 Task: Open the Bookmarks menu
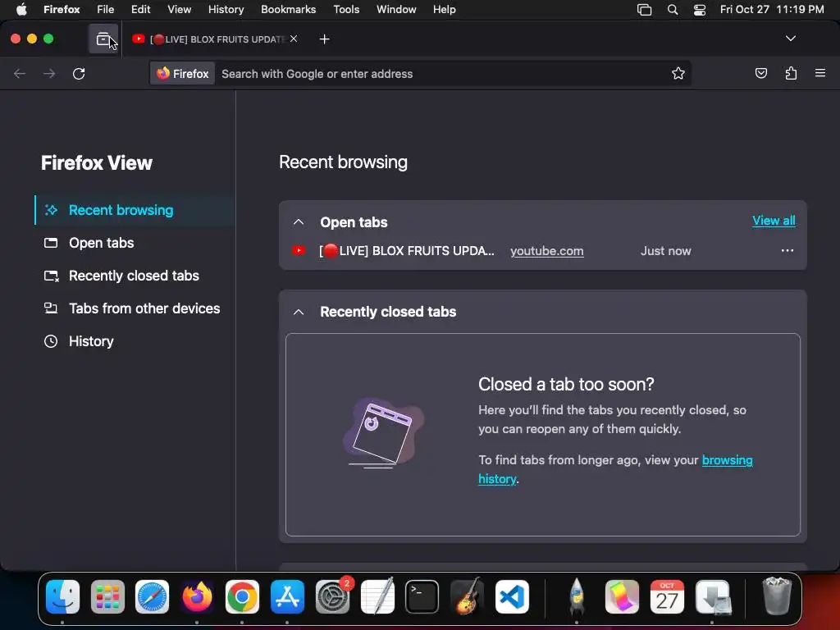[x=288, y=10]
